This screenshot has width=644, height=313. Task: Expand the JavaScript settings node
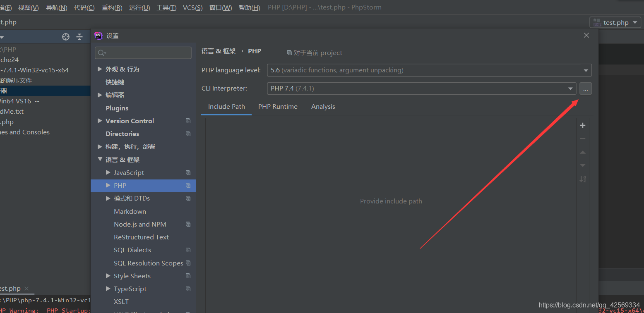[x=108, y=172]
